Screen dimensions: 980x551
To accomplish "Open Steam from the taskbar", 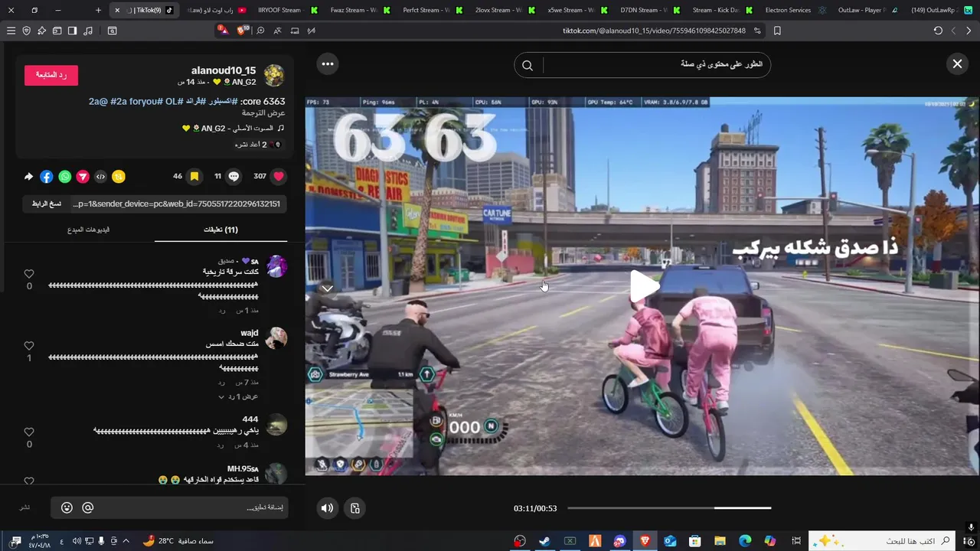I will [x=544, y=541].
